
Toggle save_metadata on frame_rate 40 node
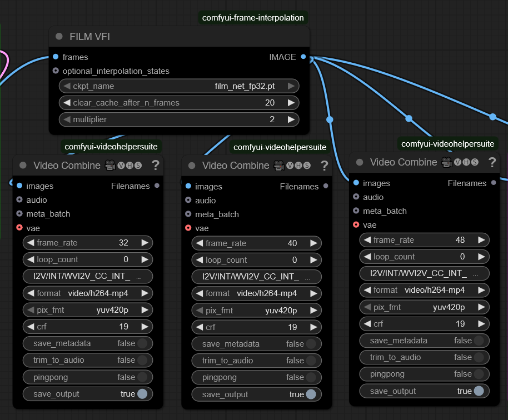pyautogui.click(x=256, y=343)
